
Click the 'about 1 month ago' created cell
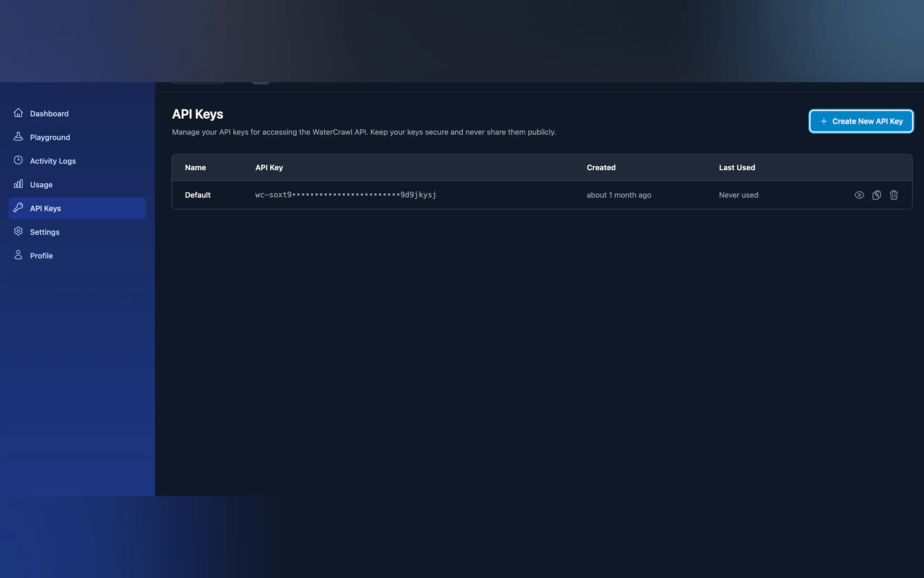tap(618, 195)
